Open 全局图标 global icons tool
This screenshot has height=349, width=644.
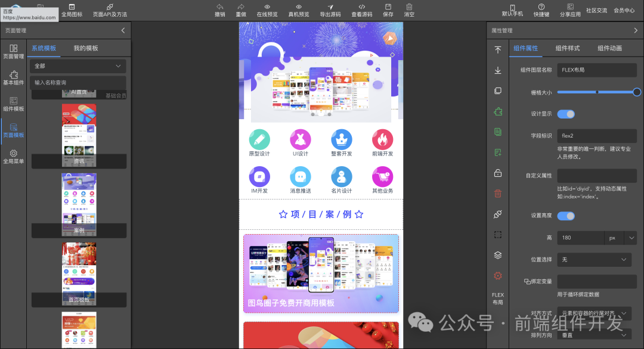pos(72,10)
